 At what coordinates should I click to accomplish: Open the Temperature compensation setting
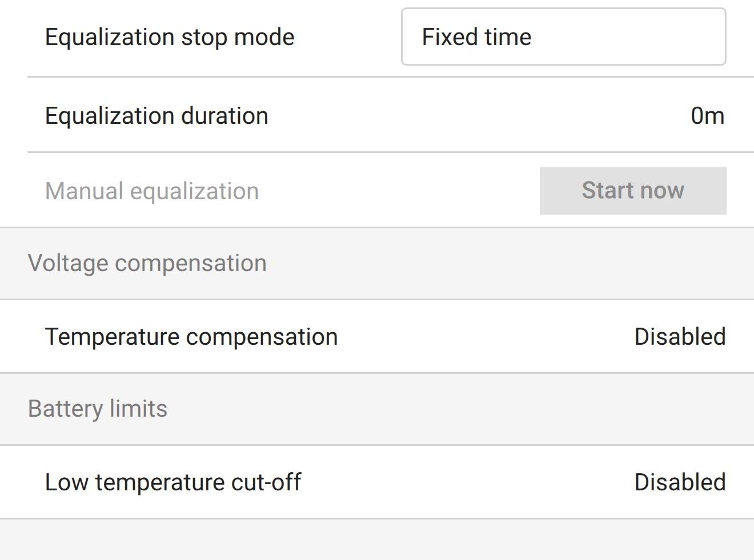pos(191,337)
